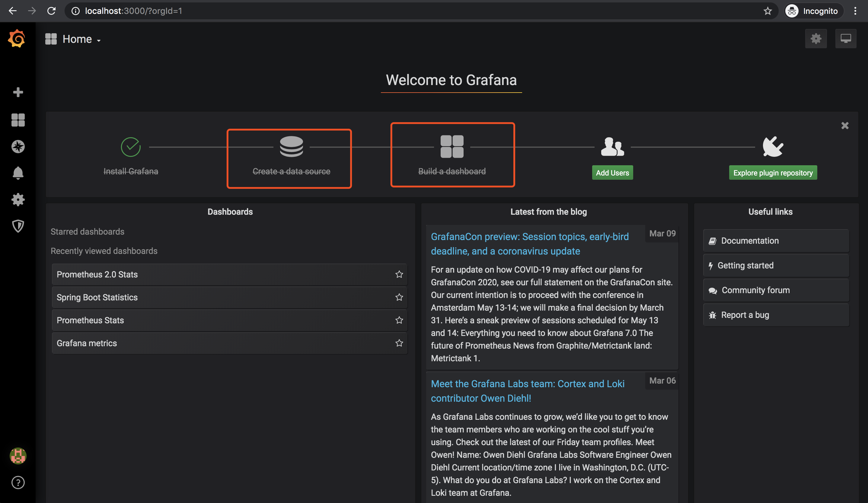
Task: Click the Install Grafana checkmark icon
Action: [131, 147]
